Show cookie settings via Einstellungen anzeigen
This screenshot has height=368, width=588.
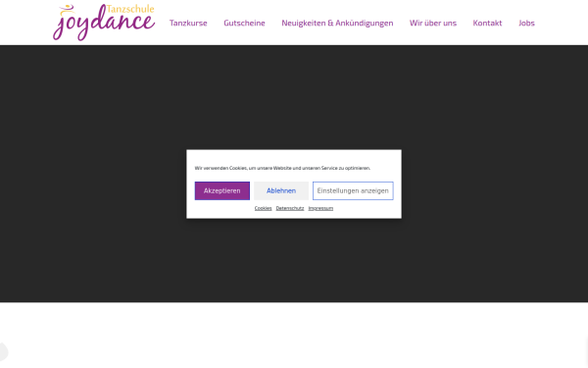(x=353, y=190)
